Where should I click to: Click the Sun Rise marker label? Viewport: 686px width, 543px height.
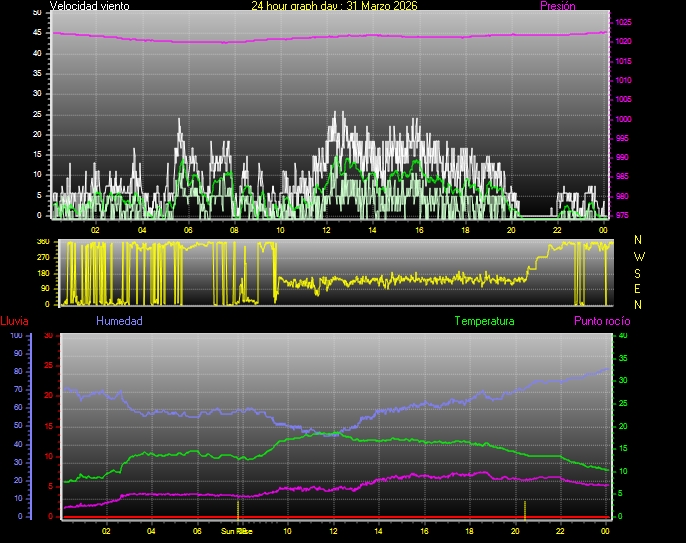point(236,531)
